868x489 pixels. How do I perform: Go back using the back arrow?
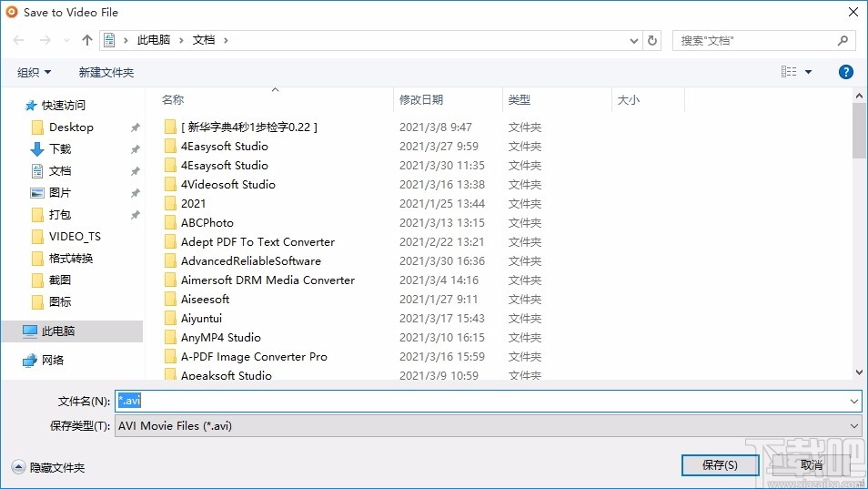coord(18,40)
